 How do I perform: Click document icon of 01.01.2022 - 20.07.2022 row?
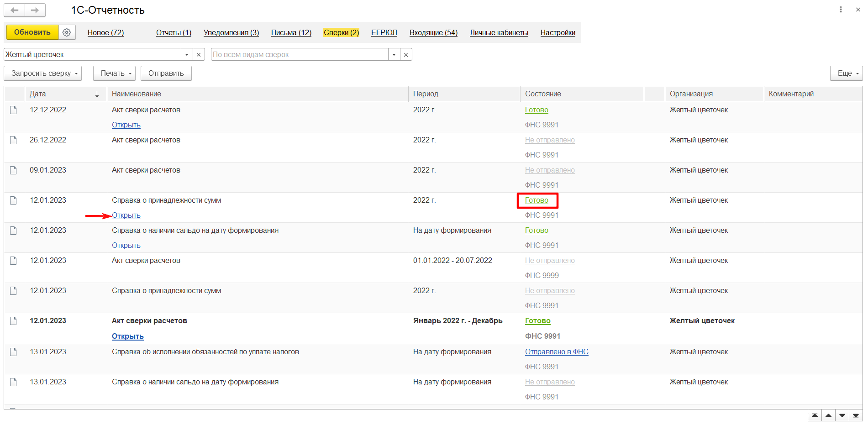tap(13, 261)
